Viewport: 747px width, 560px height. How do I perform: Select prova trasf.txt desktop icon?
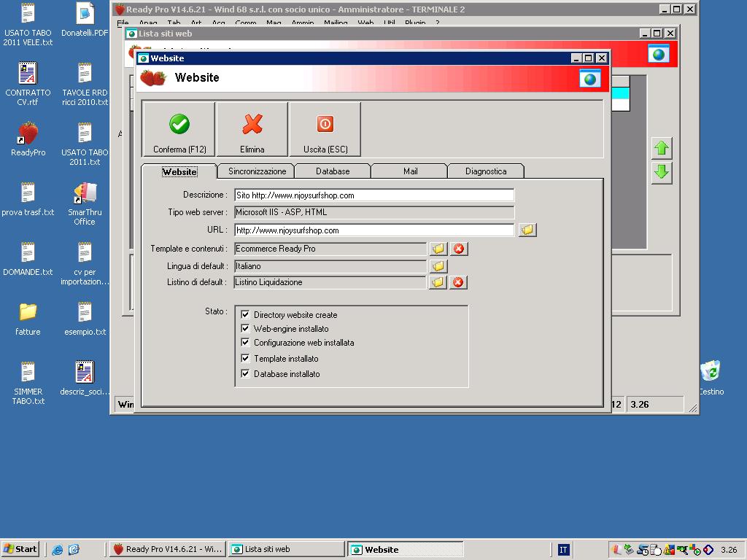tap(28, 198)
